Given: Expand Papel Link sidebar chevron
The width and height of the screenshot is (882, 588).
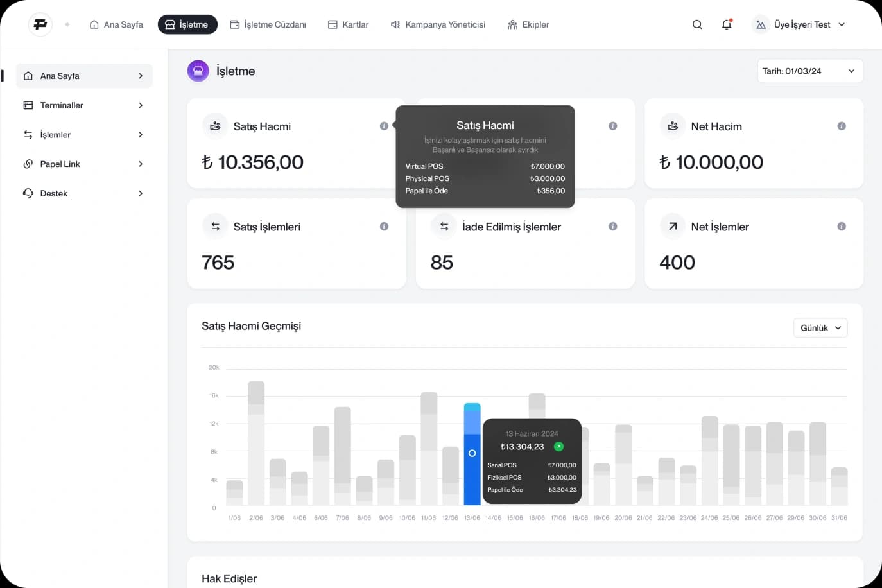Looking at the screenshot, I should (x=141, y=164).
